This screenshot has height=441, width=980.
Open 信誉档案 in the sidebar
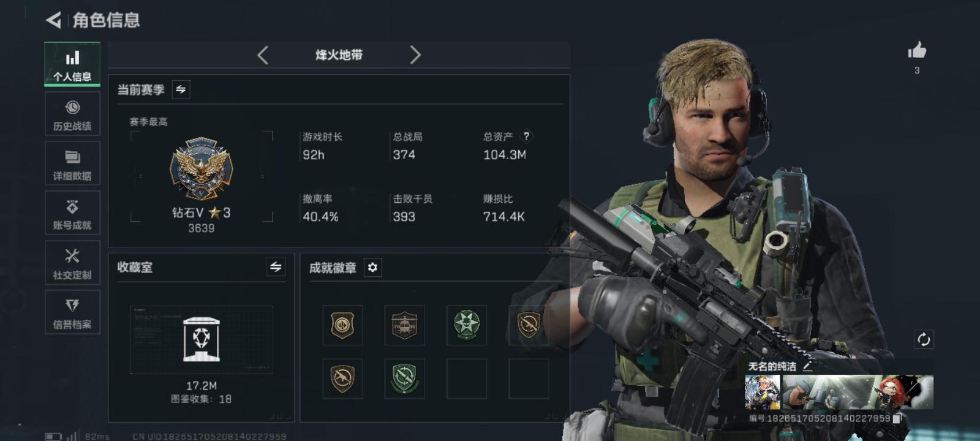[72, 312]
